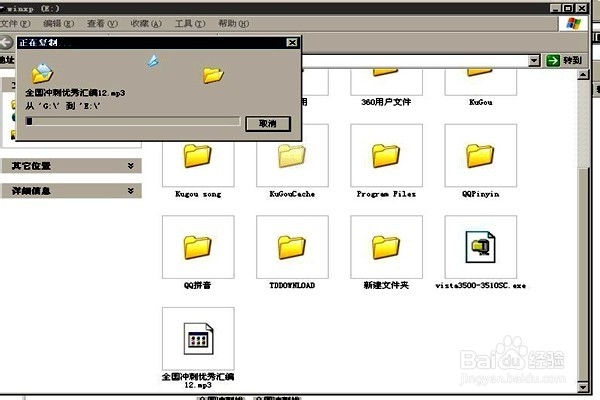The image size is (600, 400).
Task: Open the address bar dropdown arrow
Action: 534,60
